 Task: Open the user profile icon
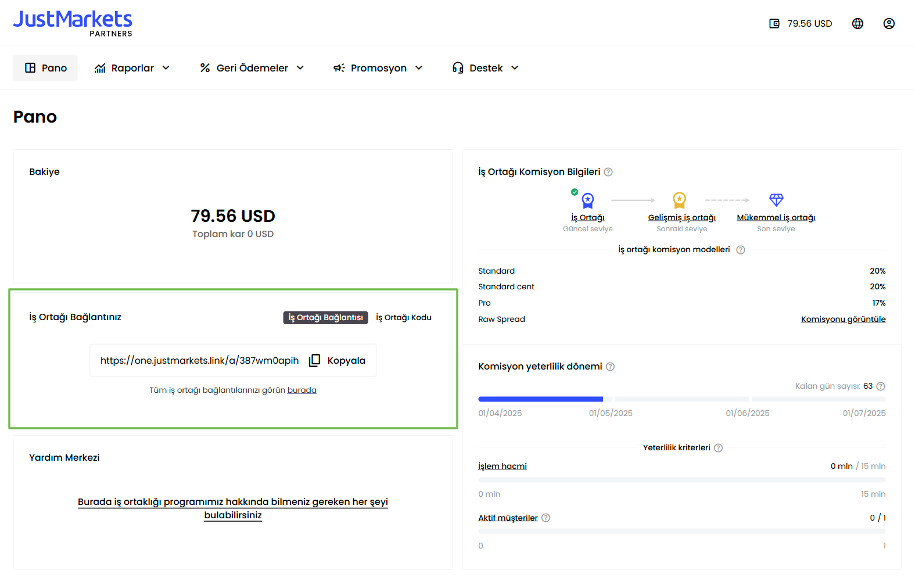pyautogui.click(x=889, y=24)
